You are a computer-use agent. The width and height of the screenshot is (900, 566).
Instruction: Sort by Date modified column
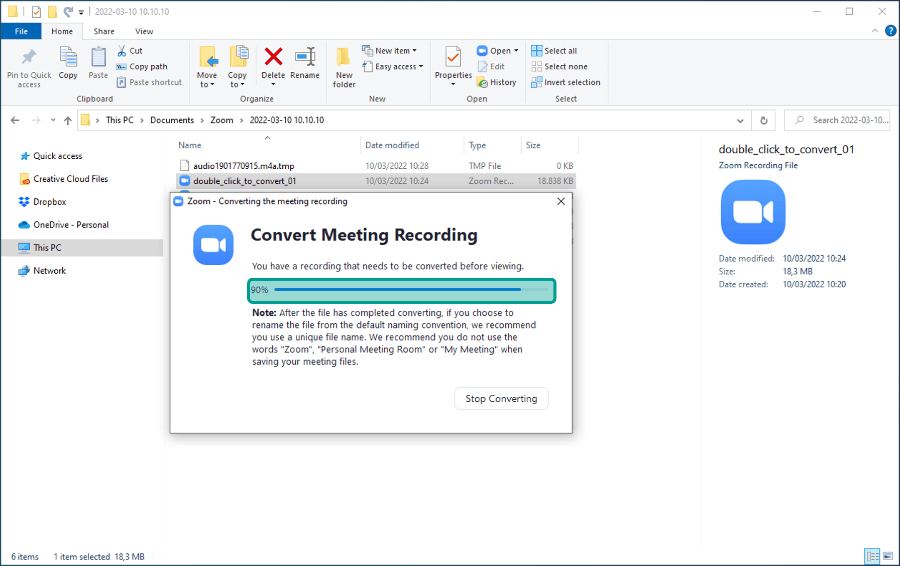point(392,145)
